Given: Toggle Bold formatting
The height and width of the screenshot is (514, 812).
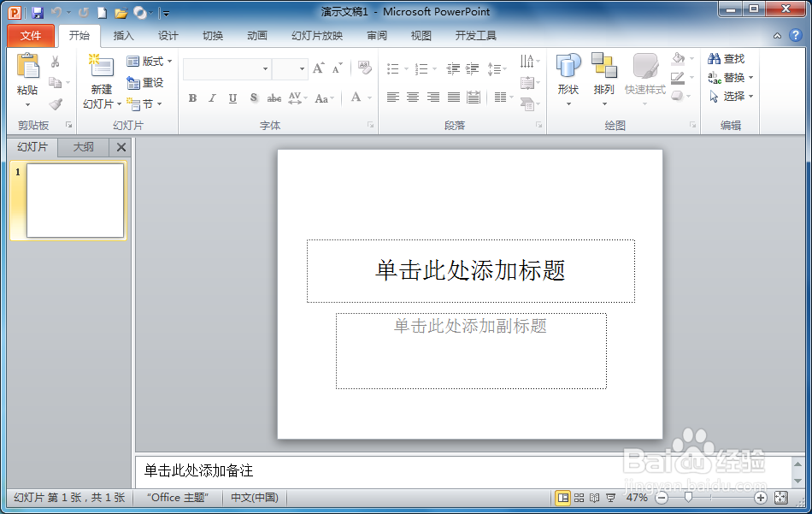Looking at the screenshot, I should 192,98.
